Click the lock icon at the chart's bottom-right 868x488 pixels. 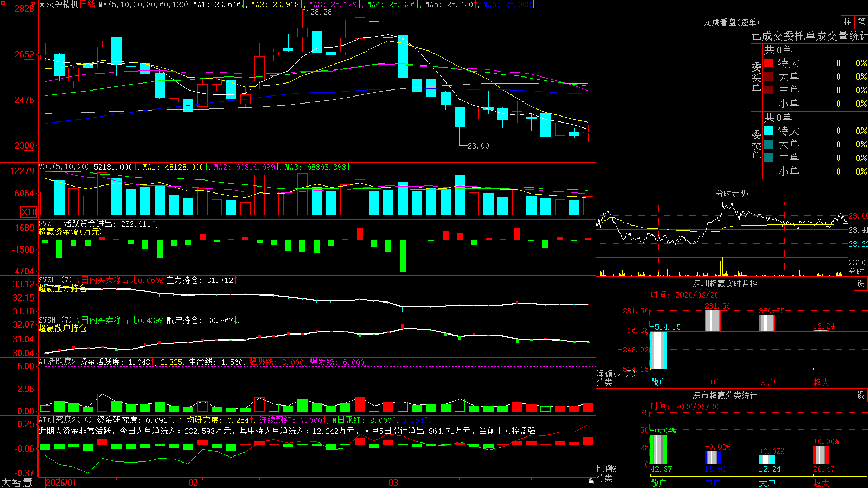(591, 481)
